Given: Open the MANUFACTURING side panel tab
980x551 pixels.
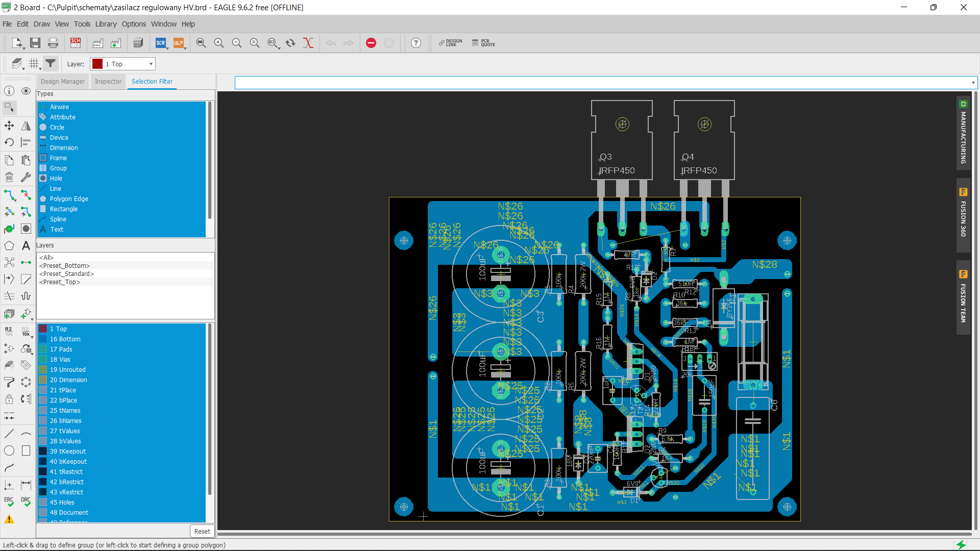Looking at the screenshot, I should [963, 134].
